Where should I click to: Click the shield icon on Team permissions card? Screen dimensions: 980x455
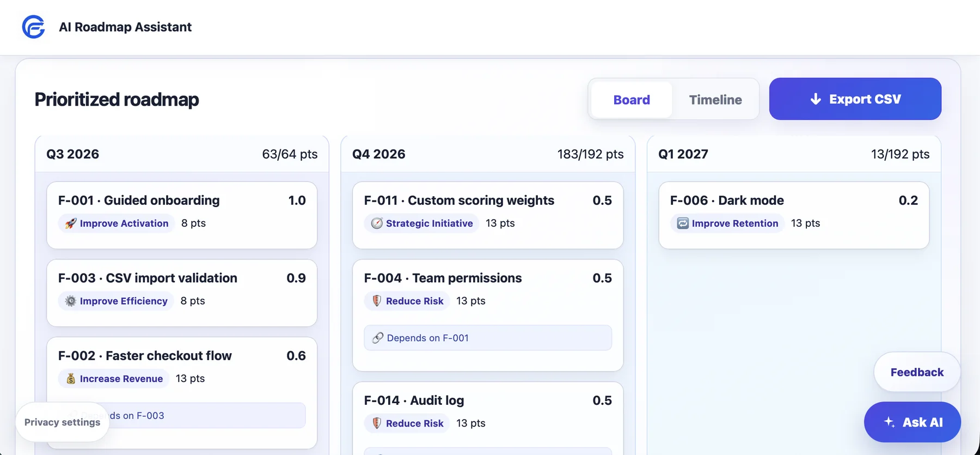click(377, 301)
